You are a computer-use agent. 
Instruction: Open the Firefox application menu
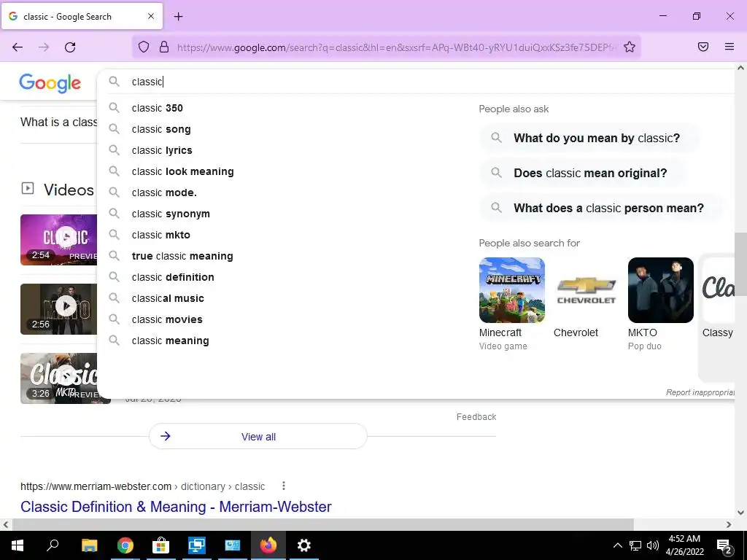tap(729, 47)
